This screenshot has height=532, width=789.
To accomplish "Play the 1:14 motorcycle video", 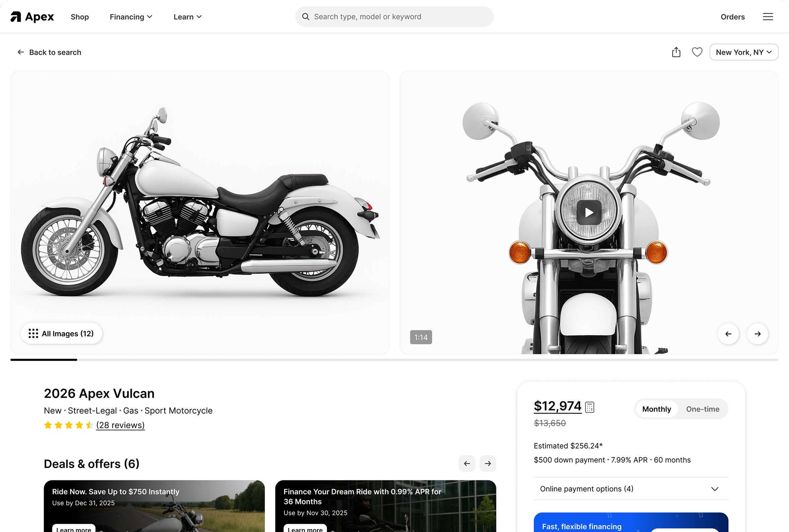I will click(589, 212).
